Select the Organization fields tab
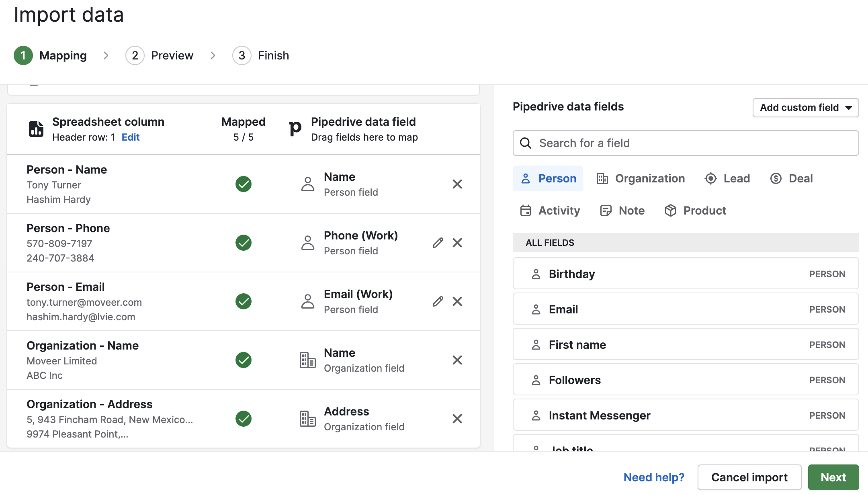Image resolution: width=868 pixels, height=495 pixels. [x=641, y=178]
